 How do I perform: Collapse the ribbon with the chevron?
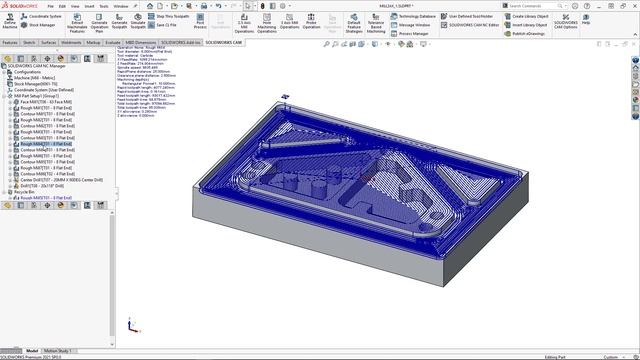(x=635, y=34)
